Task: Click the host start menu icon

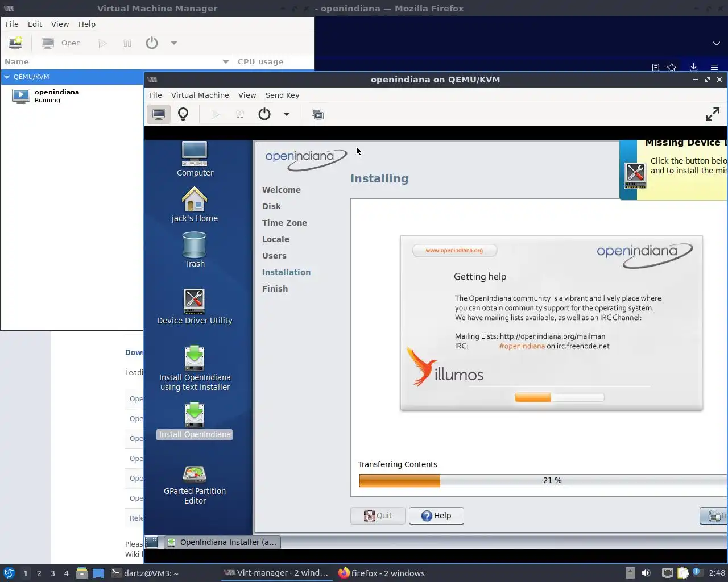Action: [x=9, y=573]
